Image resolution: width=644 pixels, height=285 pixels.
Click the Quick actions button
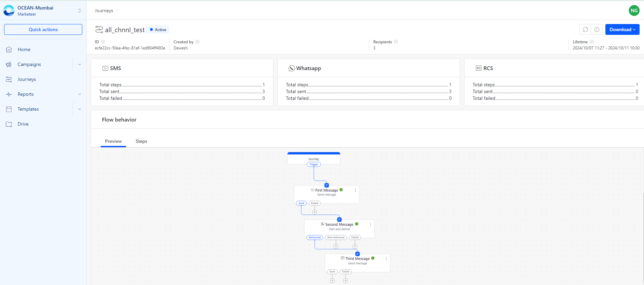[x=43, y=29]
